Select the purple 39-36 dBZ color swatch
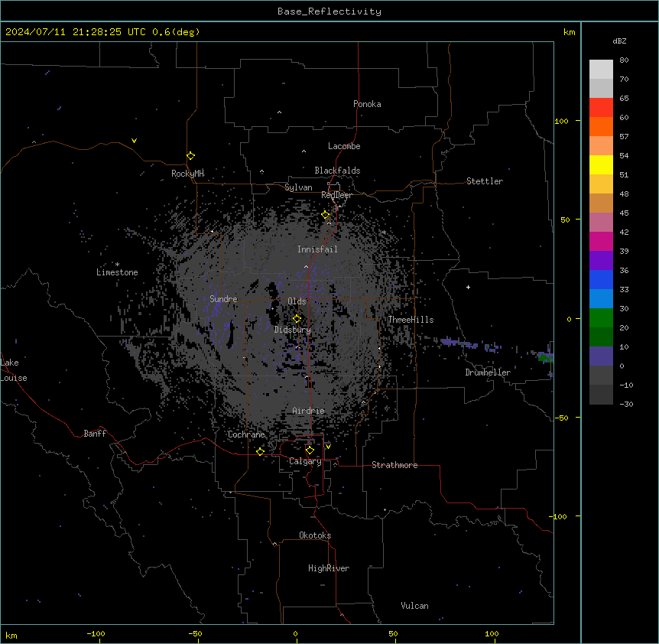This screenshot has height=644, width=659. [x=601, y=261]
